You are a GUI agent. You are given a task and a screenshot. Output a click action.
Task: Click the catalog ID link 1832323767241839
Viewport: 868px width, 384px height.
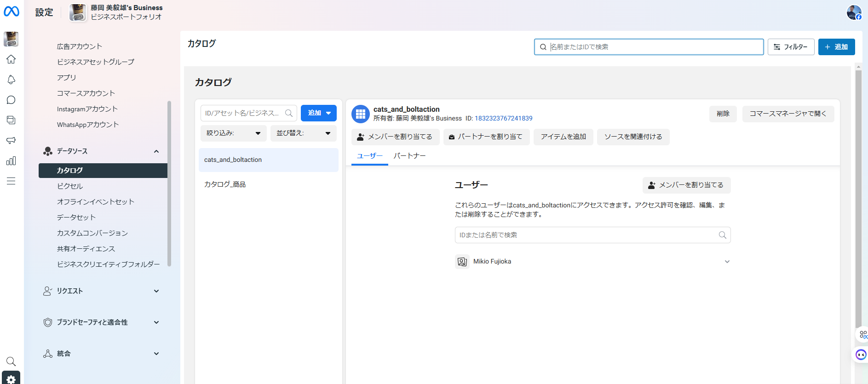(x=504, y=119)
